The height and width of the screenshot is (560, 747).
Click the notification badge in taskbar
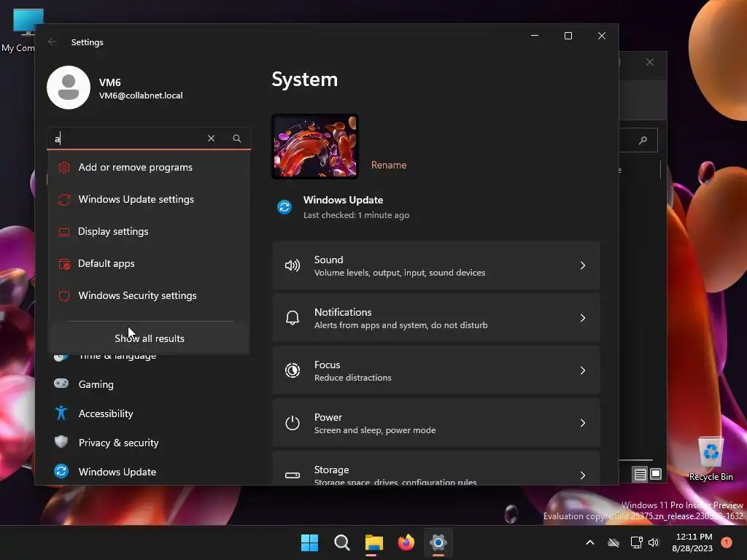coord(727,542)
